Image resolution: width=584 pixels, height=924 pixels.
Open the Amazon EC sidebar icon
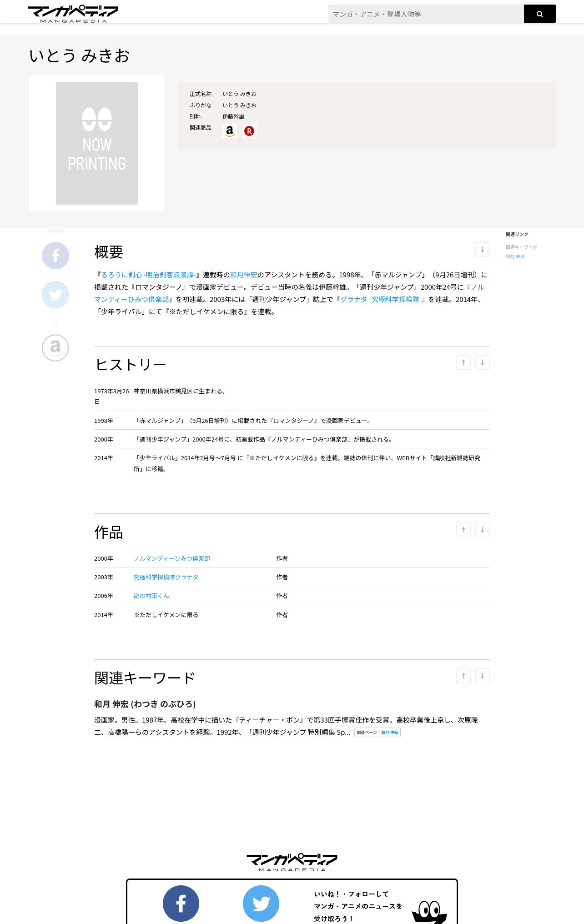click(55, 348)
